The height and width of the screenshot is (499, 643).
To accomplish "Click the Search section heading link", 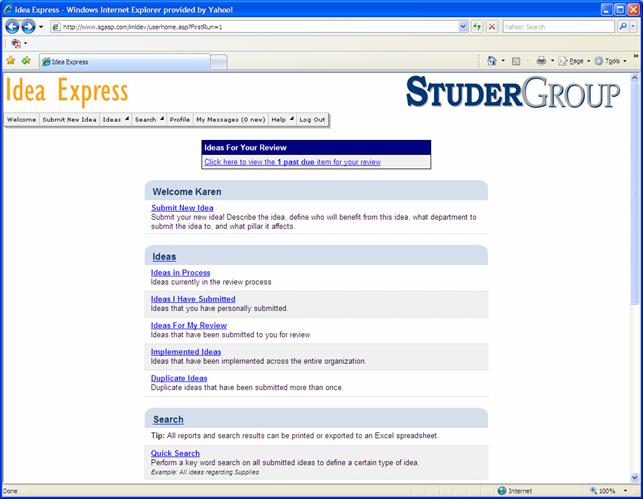I will click(168, 419).
